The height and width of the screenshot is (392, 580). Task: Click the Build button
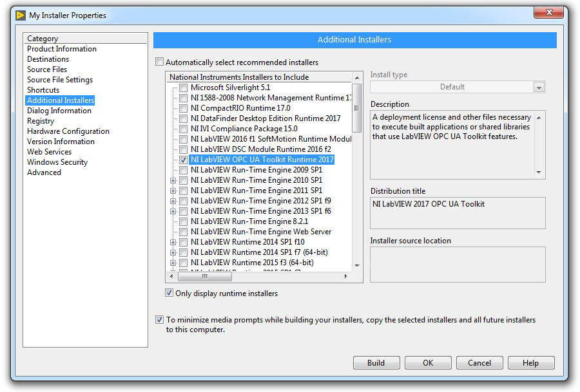click(x=376, y=363)
